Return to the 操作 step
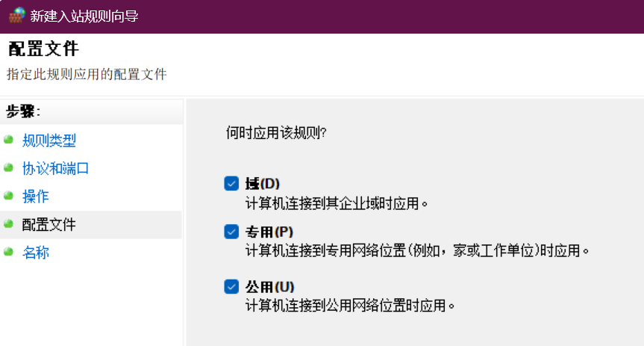644x346 pixels. tap(36, 197)
